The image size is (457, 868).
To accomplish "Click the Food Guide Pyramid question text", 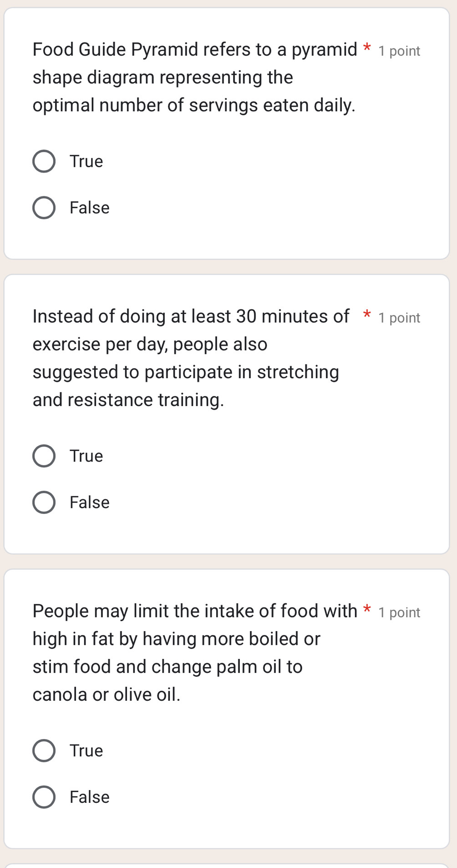I will coord(191,77).
